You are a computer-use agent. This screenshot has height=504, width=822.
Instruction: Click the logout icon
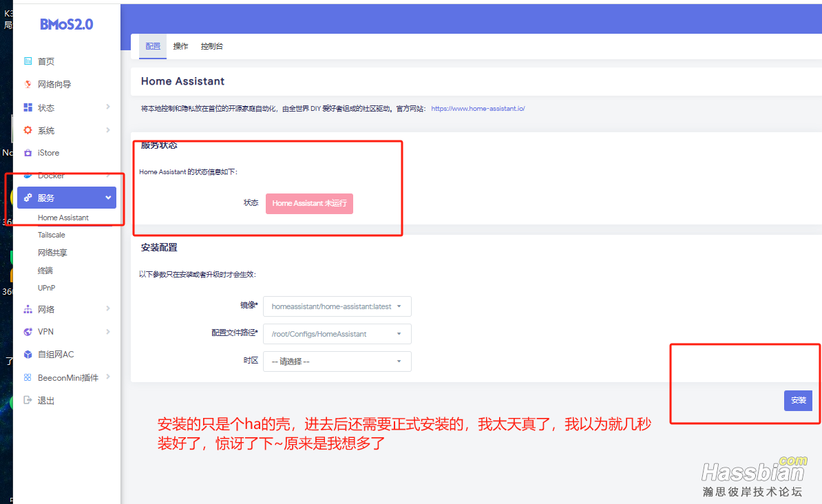[28, 400]
